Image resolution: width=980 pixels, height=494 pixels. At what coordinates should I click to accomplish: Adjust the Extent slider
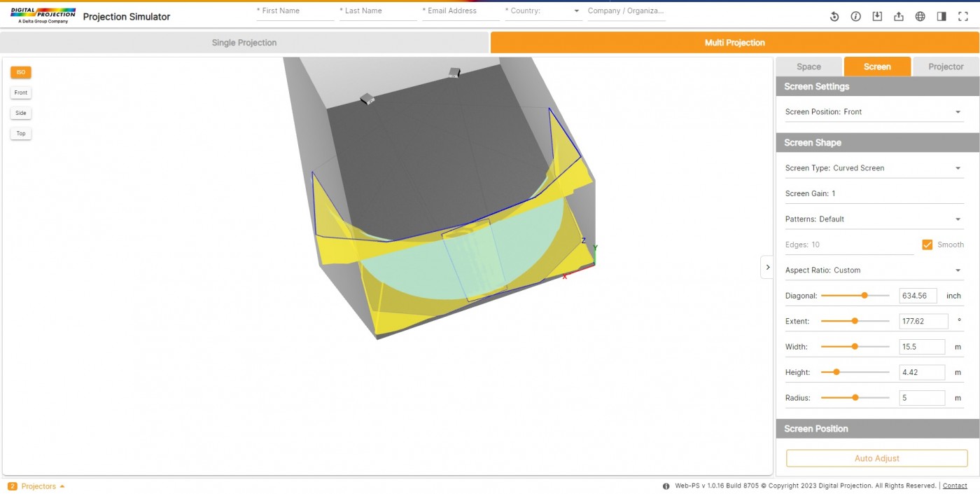point(855,321)
